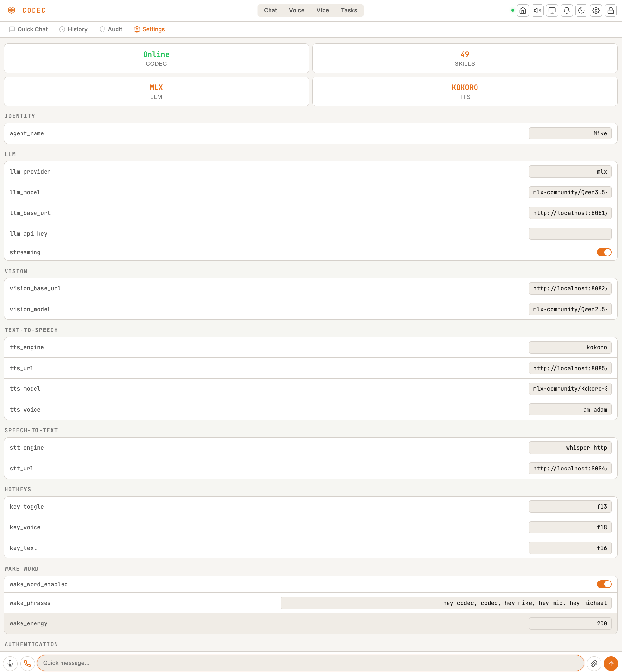This screenshot has height=672, width=622.
Task: Edit the tts_engine kokoro field
Action: coord(570,347)
